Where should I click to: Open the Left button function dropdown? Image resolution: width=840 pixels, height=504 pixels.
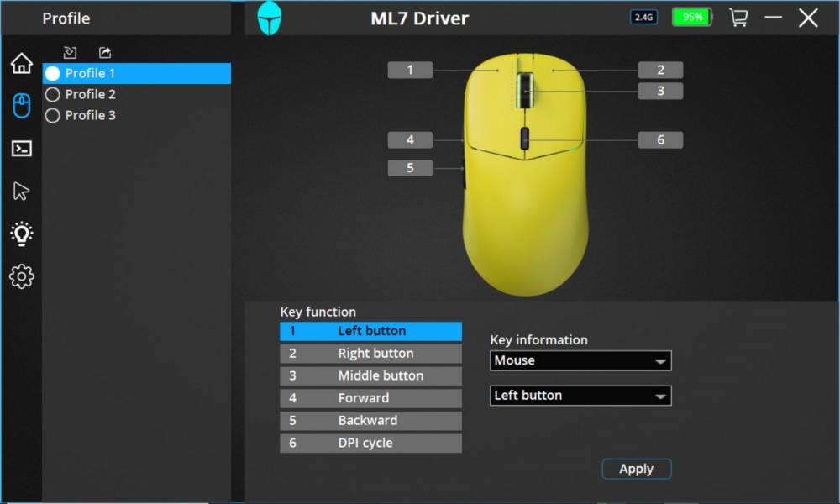[x=580, y=396]
